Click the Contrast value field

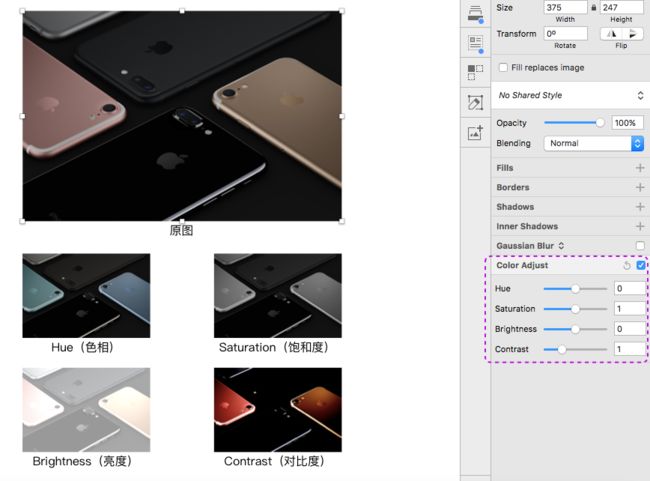[x=629, y=349]
